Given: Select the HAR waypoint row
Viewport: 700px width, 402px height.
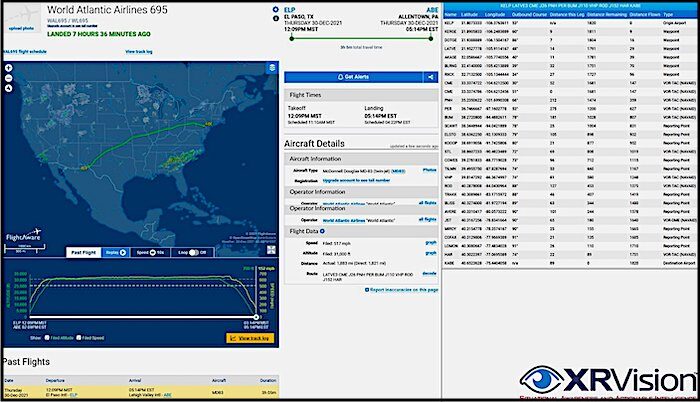Looking at the screenshot, I should [x=570, y=255].
